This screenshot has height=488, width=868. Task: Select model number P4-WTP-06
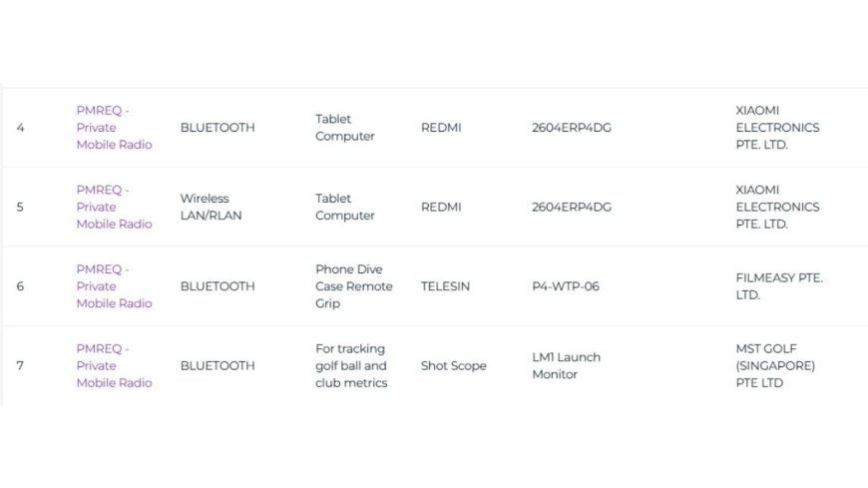(x=566, y=286)
